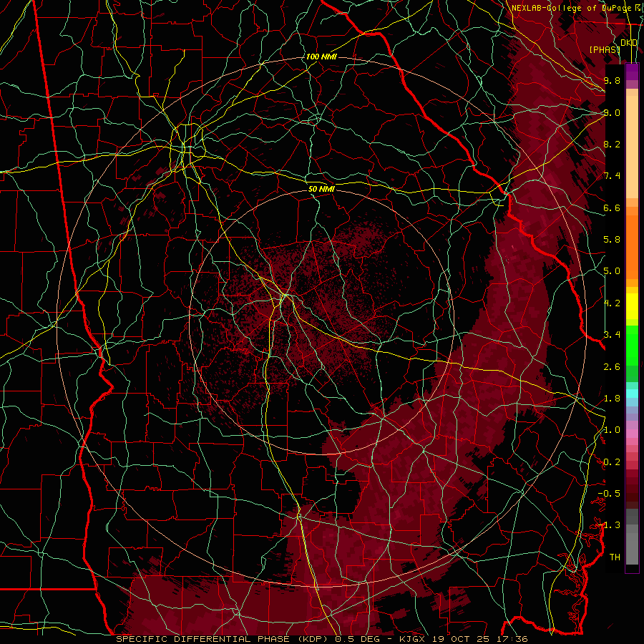Click the 3.4 scale value

point(612,335)
